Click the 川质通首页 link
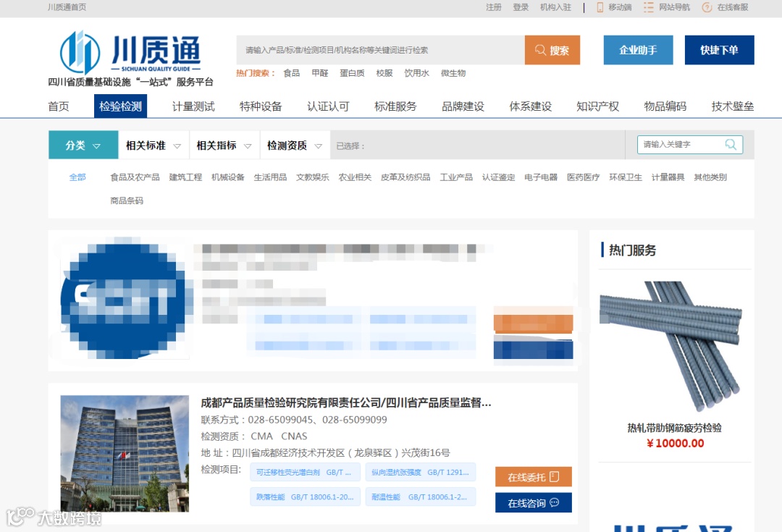The height and width of the screenshot is (532, 782). click(67, 7)
